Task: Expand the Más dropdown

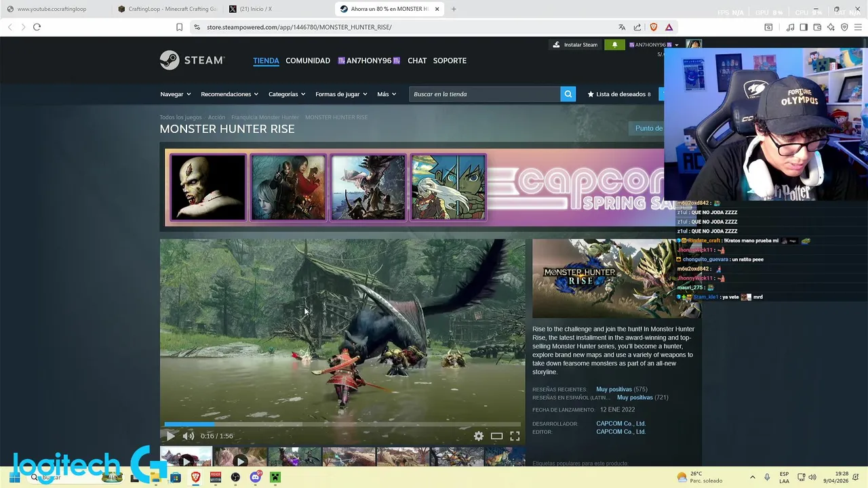Action: (x=387, y=94)
